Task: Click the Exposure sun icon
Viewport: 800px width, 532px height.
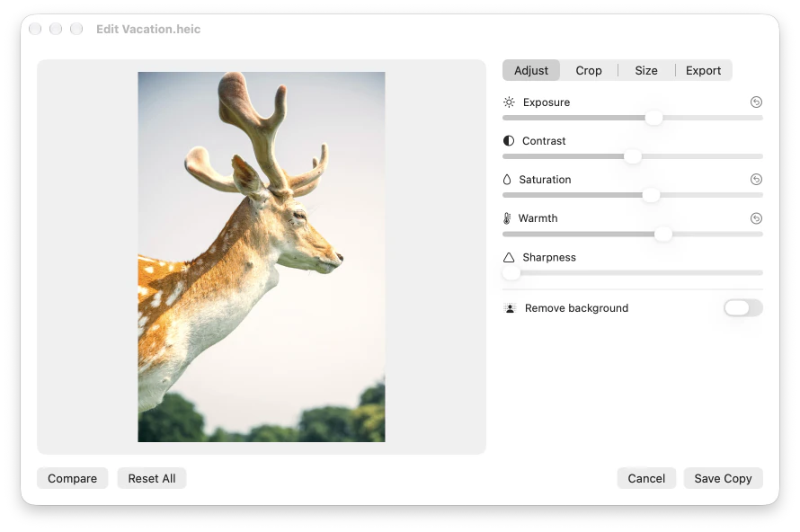Action: pyautogui.click(x=509, y=102)
